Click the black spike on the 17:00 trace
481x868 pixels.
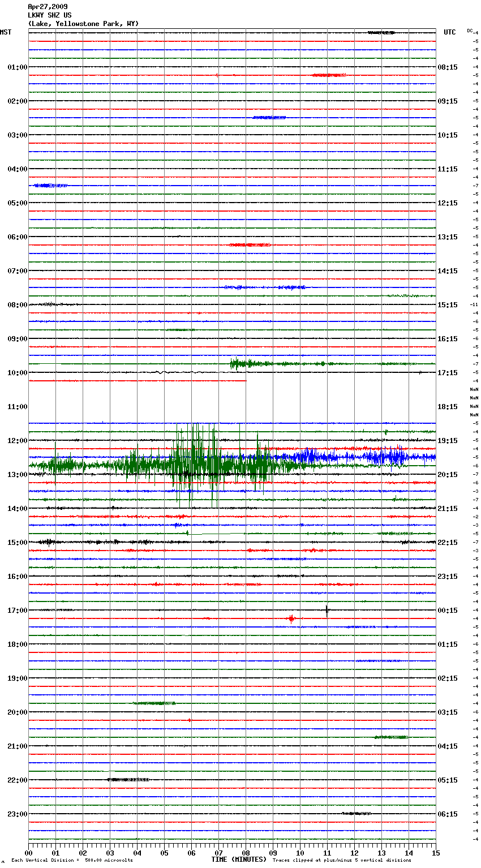[327, 610]
